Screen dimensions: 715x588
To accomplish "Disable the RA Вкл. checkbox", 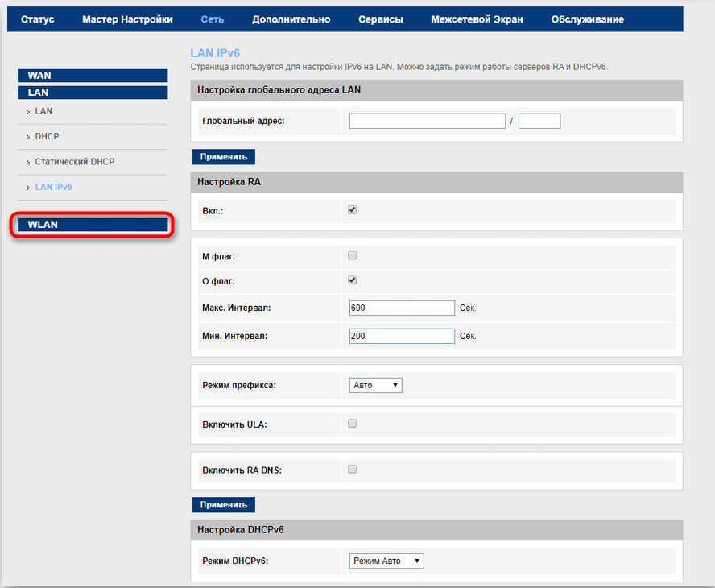I will [x=352, y=210].
